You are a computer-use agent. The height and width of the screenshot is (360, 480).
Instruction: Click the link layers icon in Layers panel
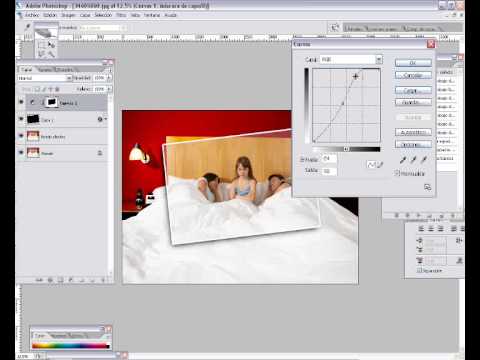tap(39, 280)
